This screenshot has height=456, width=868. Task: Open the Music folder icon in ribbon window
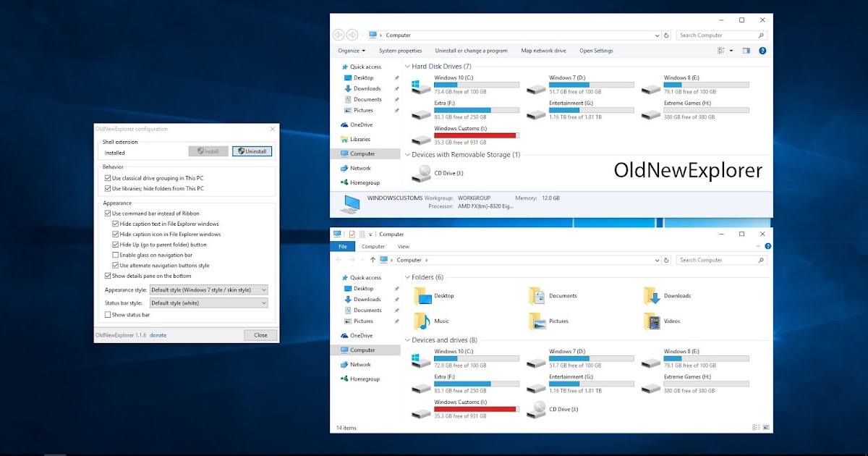[x=421, y=321]
